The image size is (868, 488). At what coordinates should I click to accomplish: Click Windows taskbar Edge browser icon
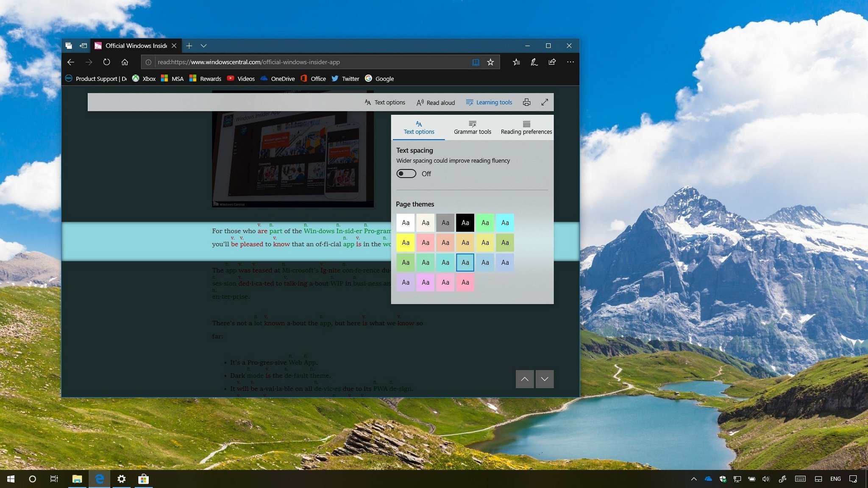coord(99,478)
